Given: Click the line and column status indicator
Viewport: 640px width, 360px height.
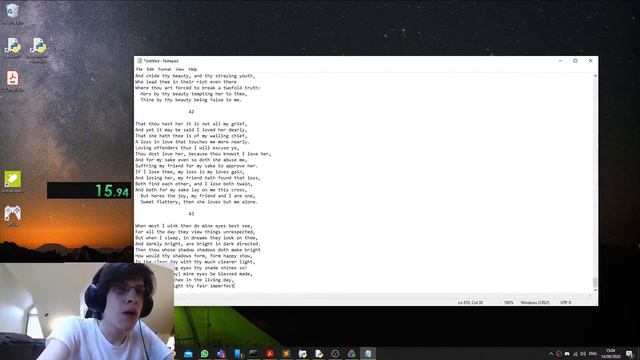Looking at the screenshot, I should click(470, 302).
